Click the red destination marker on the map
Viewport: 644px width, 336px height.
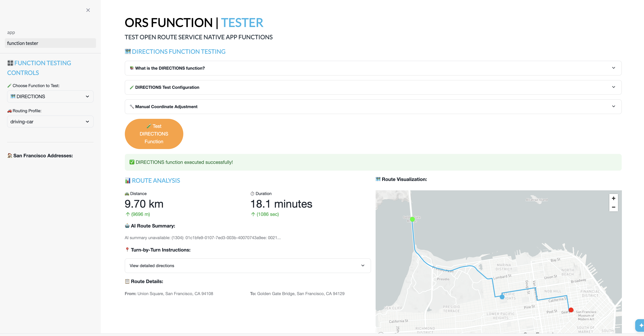point(571,310)
